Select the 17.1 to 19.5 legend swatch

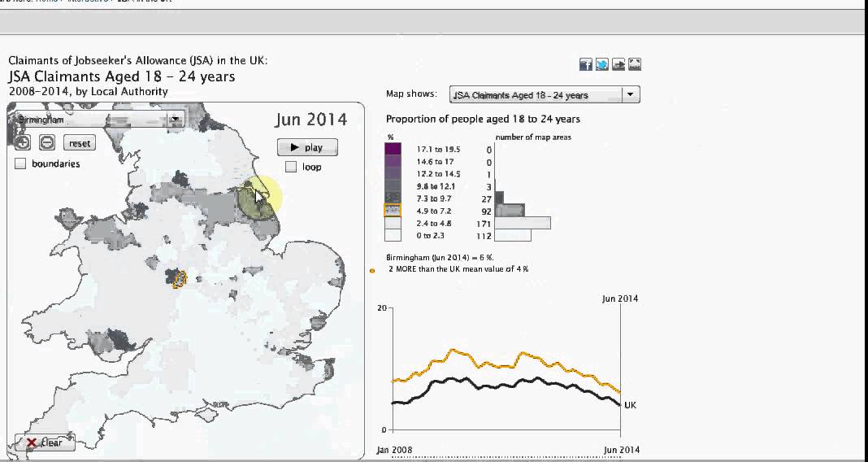(393, 149)
